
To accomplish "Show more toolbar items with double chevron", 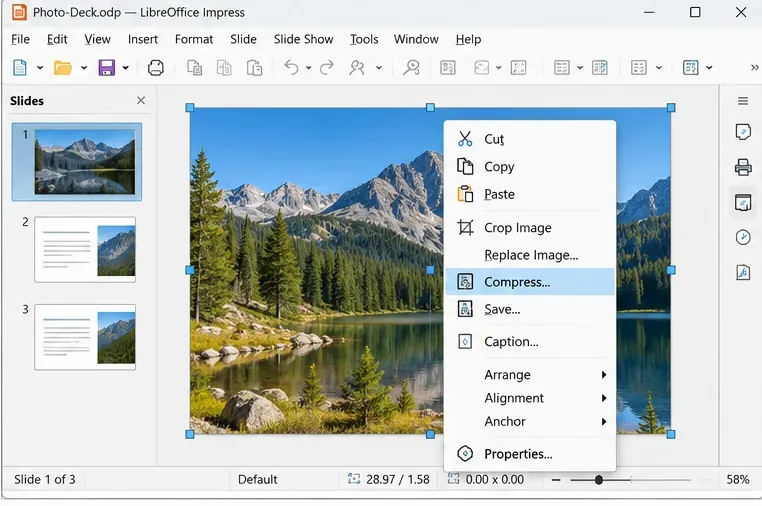I will pyautogui.click(x=754, y=68).
